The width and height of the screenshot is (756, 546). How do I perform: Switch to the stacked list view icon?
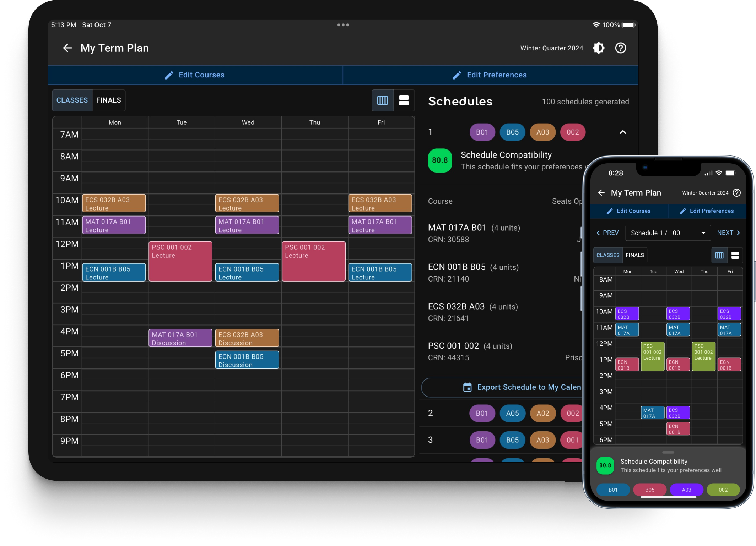point(404,100)
